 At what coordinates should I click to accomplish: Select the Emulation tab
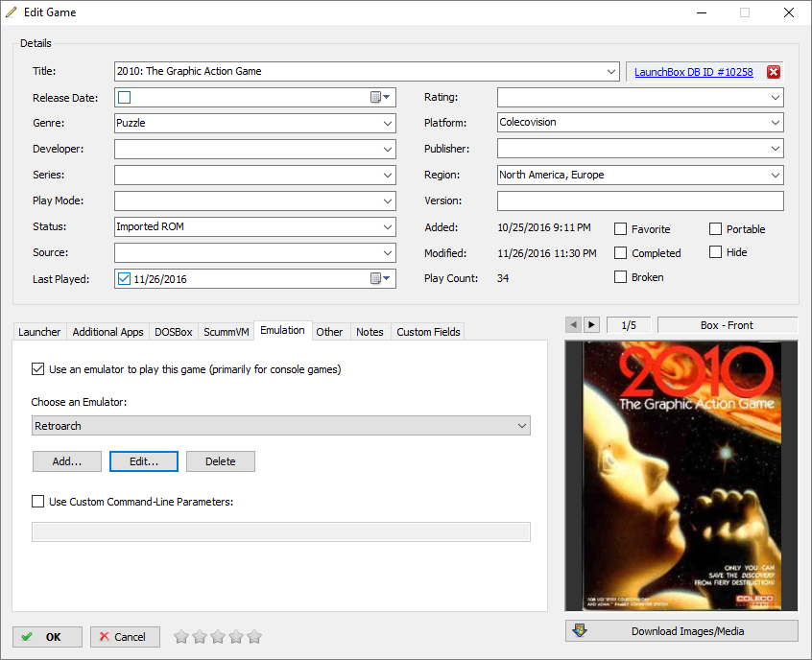tap(283, 330)
